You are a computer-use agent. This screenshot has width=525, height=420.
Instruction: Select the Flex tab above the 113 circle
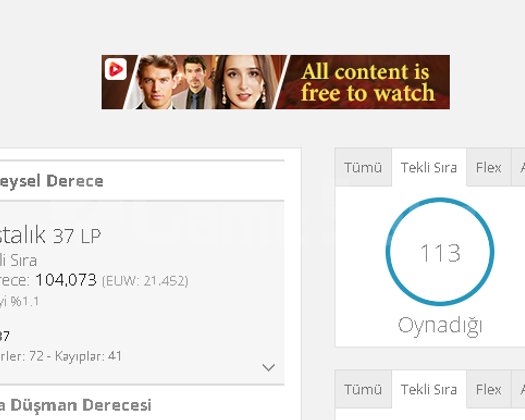pyautogui.click(x=489, y=167)
